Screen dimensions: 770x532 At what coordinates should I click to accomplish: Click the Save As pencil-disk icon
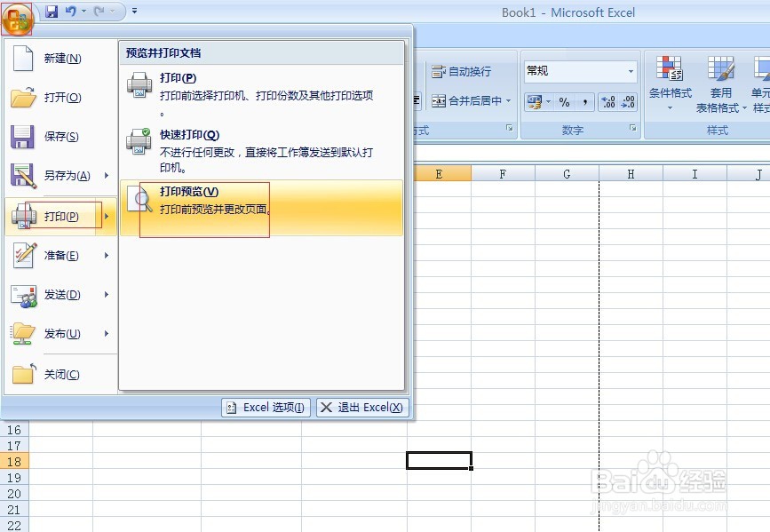click(23, 175)
